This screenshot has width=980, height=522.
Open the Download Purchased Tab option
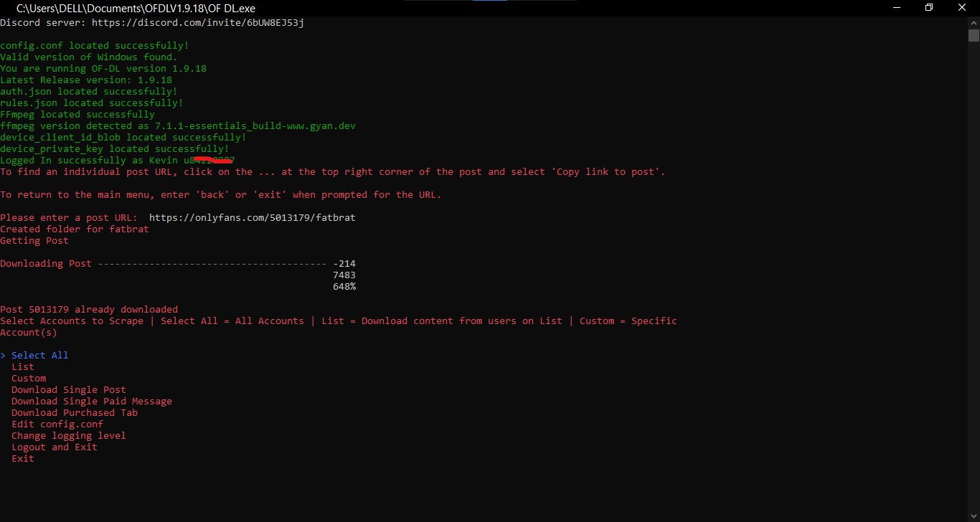pyautogui.click(x=74, y=412)
